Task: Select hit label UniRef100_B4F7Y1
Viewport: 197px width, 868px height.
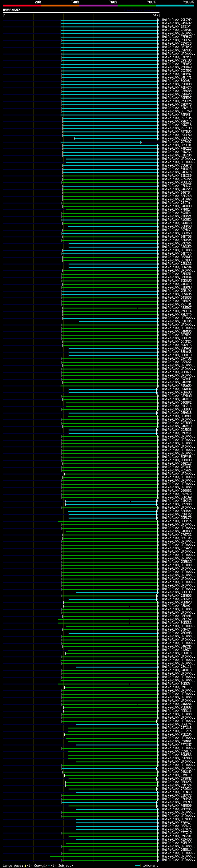Action: [x=177, y=78]
